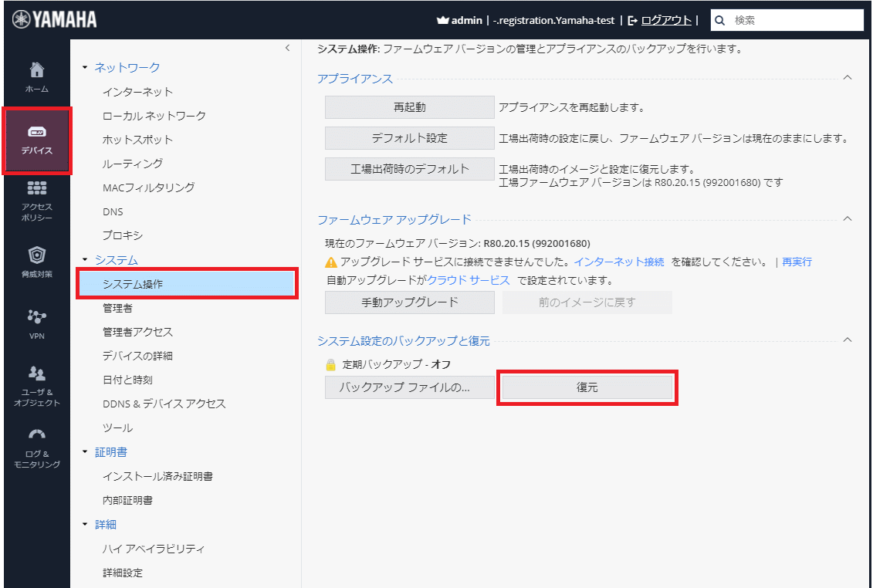The height and width of the screenshot is (588, 873).
Task: Open the Threat Prevention shield icon
Action: click(37, 255)
